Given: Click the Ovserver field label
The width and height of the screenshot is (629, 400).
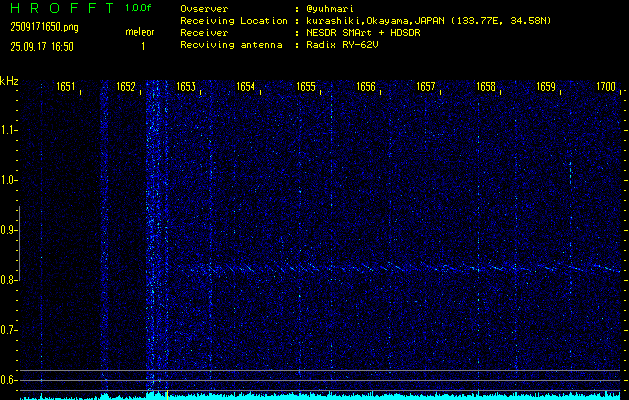Looking at the screenshot, I should pyautogui.click(x=204, y=9).
